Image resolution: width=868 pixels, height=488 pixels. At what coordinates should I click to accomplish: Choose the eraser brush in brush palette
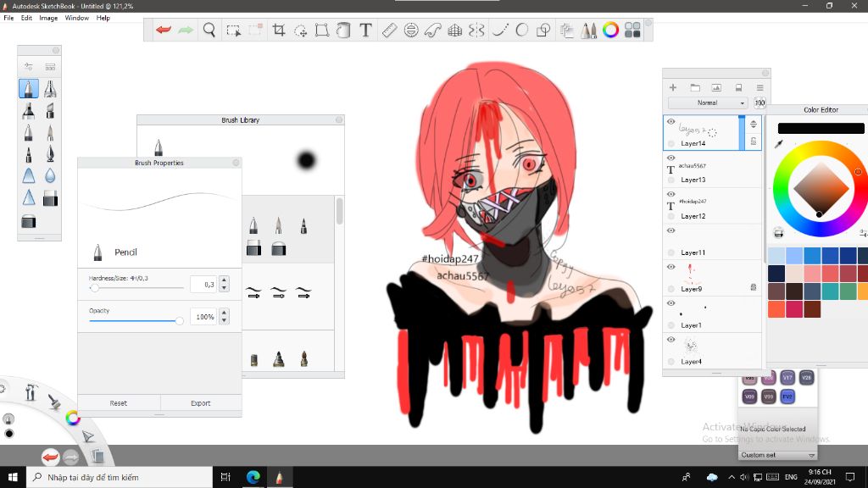[x=50, y=198]
